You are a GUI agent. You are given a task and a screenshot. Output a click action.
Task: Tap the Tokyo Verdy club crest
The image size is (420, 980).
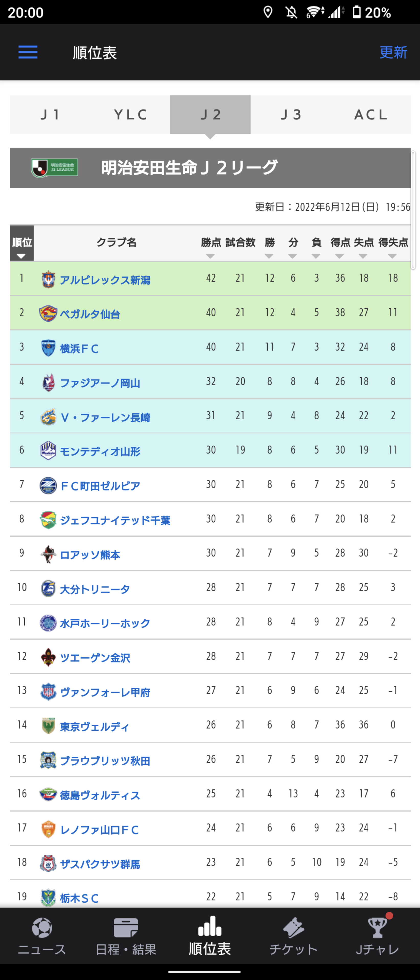click(48, 726)
